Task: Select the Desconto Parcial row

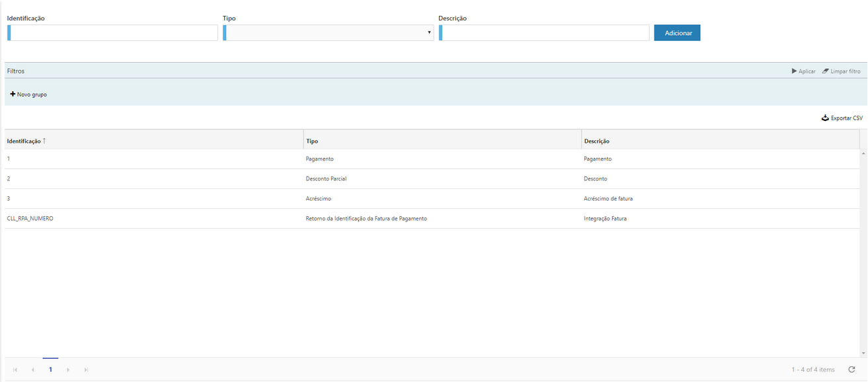Action: [326, 179]
